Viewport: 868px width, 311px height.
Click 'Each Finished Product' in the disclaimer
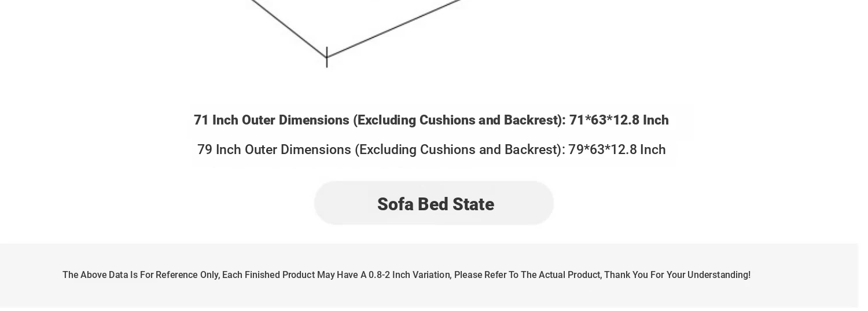point(268,275)
